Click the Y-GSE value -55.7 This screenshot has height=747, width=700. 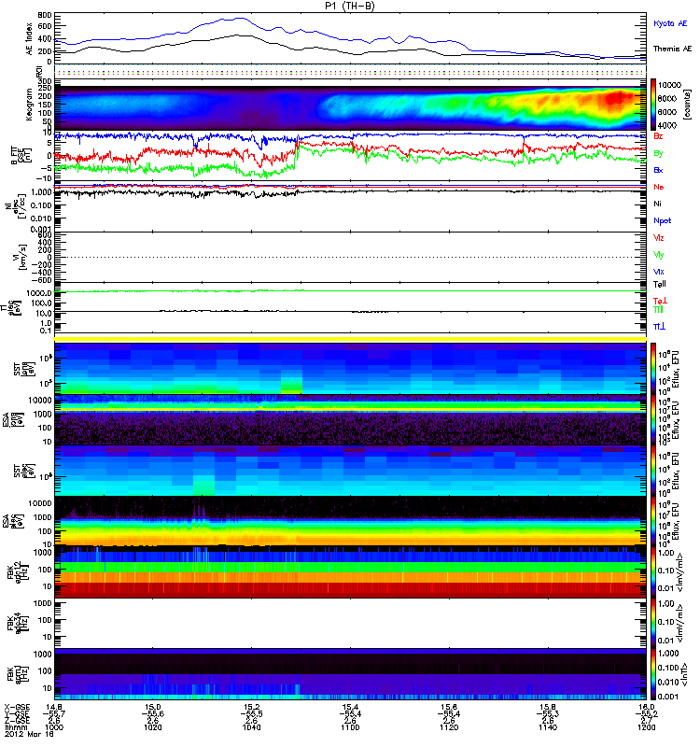point(54,714)
